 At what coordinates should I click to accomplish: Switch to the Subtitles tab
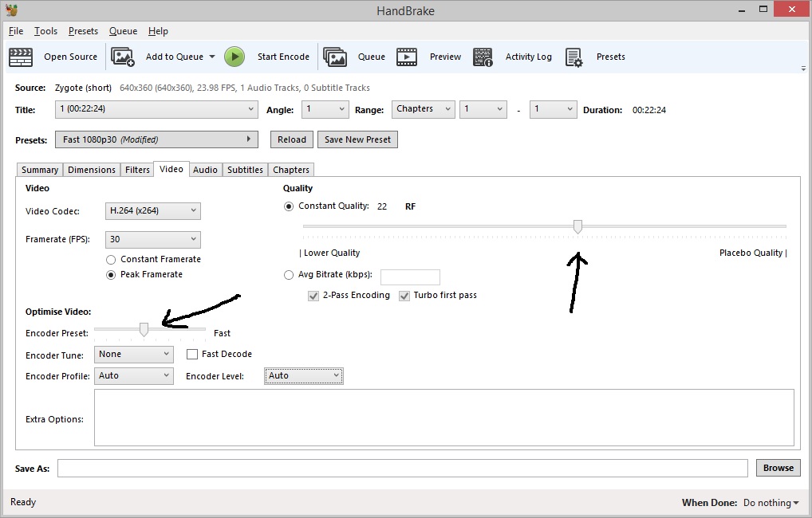pos(245,170)
